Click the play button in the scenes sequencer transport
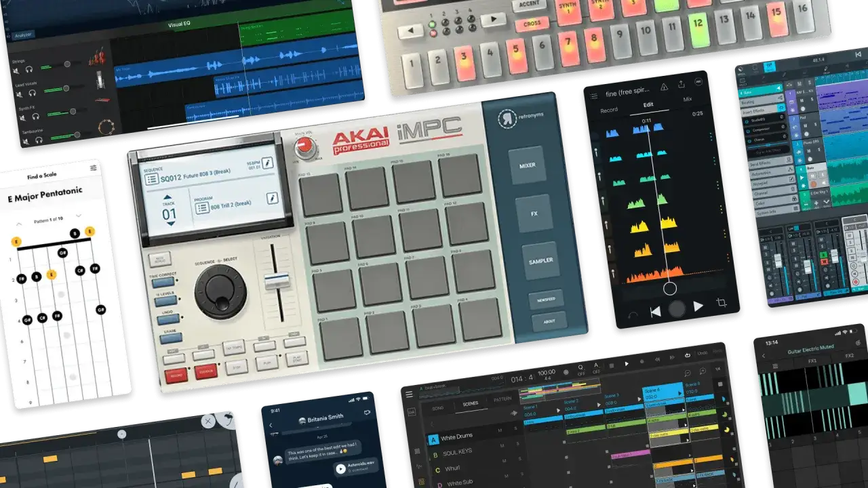This screenshot has width=868, height=488. (626, 364)
